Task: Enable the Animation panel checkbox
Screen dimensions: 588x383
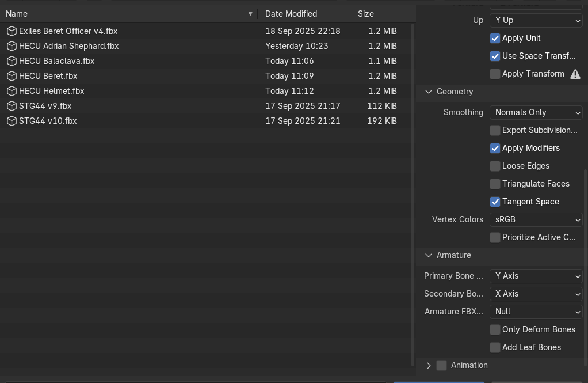Action: point(441,365)
